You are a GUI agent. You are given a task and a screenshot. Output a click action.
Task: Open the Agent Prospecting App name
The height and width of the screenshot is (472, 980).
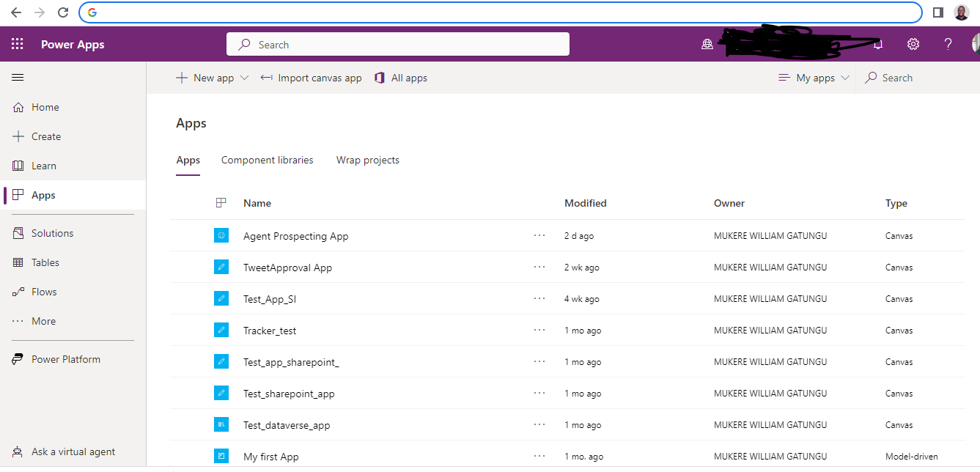[296, 236]
